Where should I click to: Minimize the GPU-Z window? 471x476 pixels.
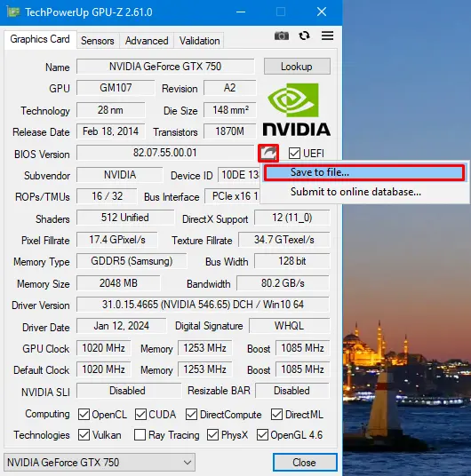241,12
